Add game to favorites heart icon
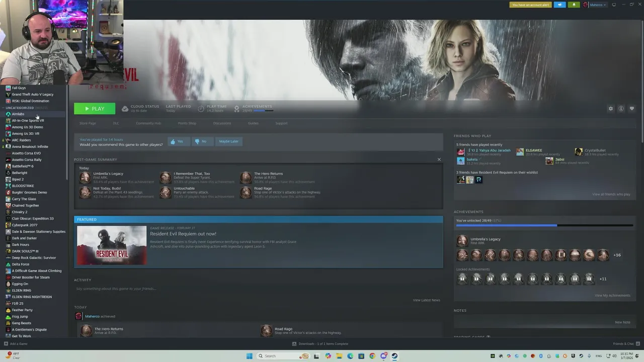 point(632,109)
